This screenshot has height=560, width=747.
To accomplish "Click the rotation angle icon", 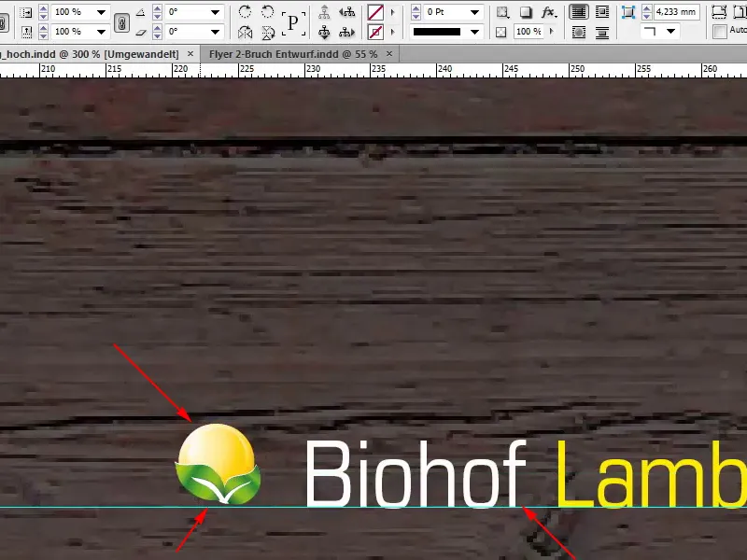I will (x=141, y=12).
